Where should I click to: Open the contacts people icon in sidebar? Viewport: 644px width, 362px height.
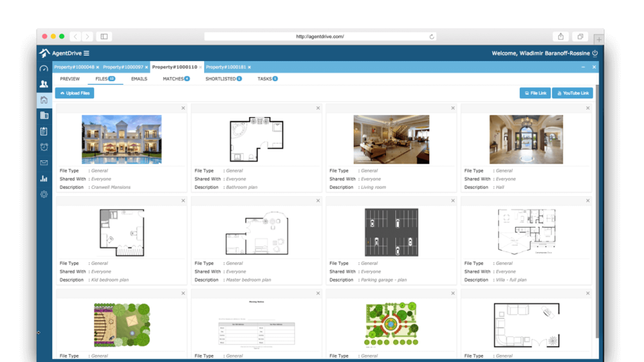tap(44, 84)
